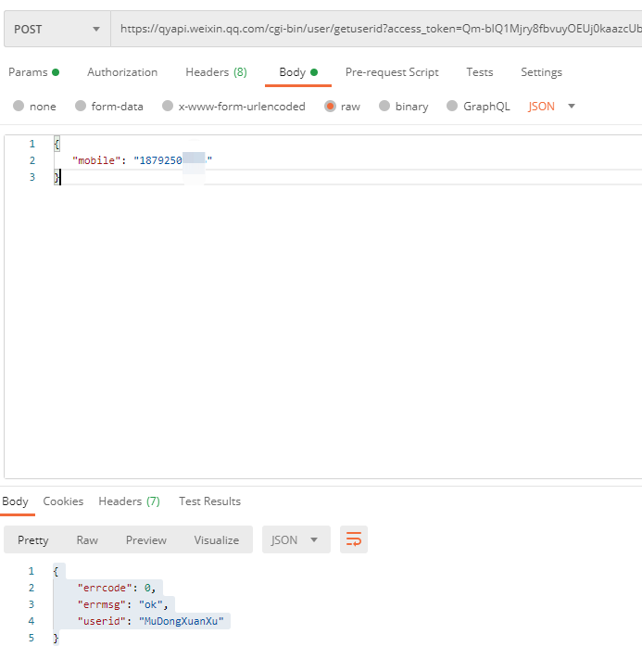Open the POST method dropdown
Image resolution: width=642 pixels, height=672 pixels.
pos(56,30)
